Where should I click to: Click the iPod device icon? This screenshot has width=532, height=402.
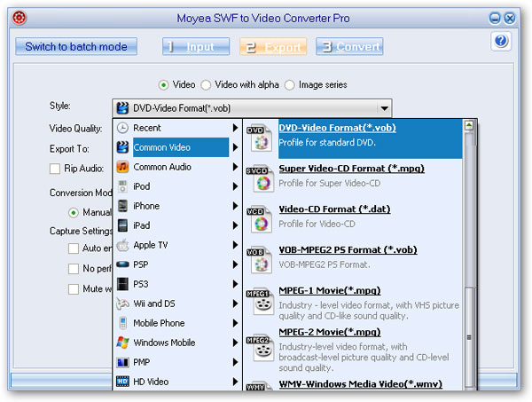point(122,186)
